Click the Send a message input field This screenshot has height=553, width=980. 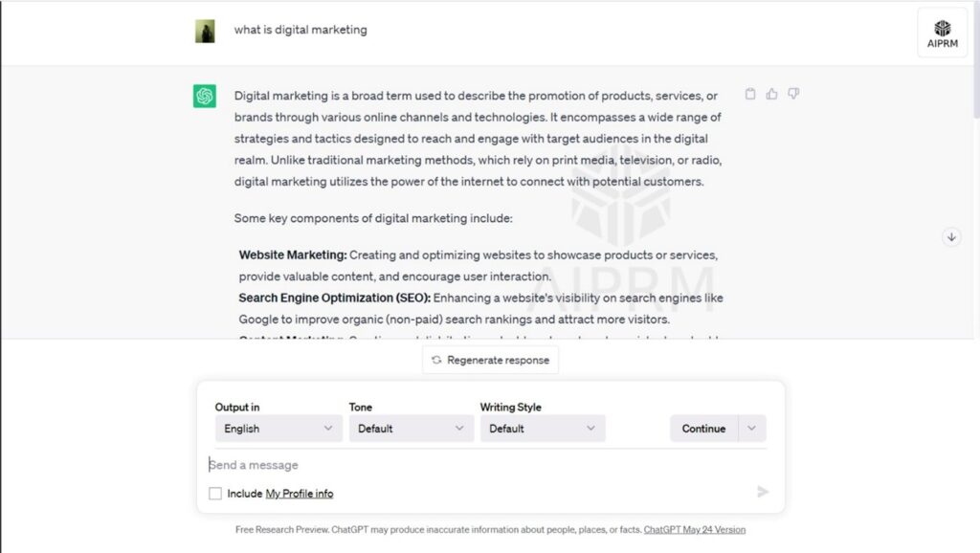481,465
